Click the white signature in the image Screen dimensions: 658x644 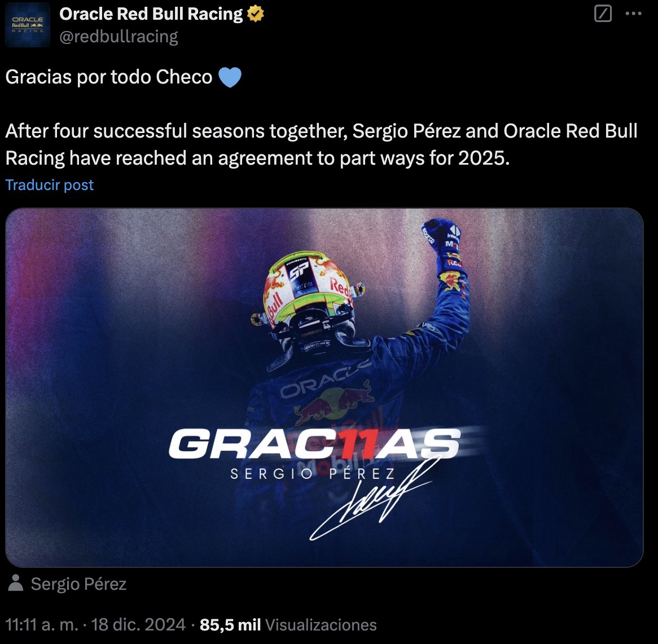point(372,499)
